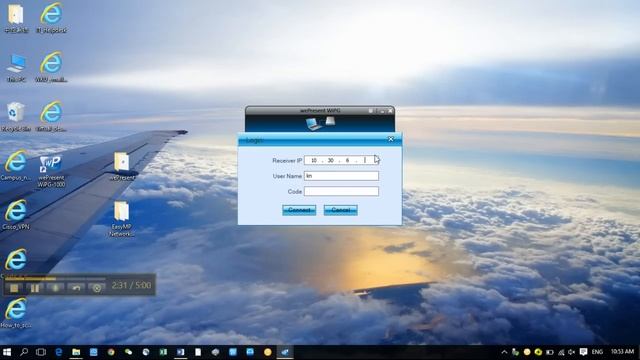Open the Internet Explorer shortcut right of Recycle Bin
This screenshot has width=640, height=360.
pos(51,117)
